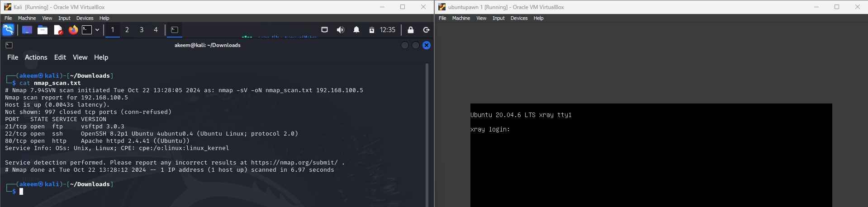Close the ubuntupawn 1 VirtualBox window

click(858, 7)
